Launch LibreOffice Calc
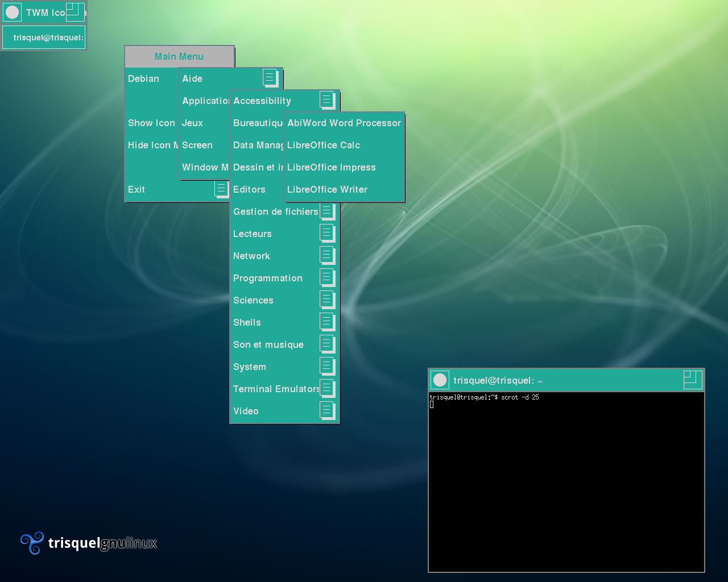 [344, 145]
